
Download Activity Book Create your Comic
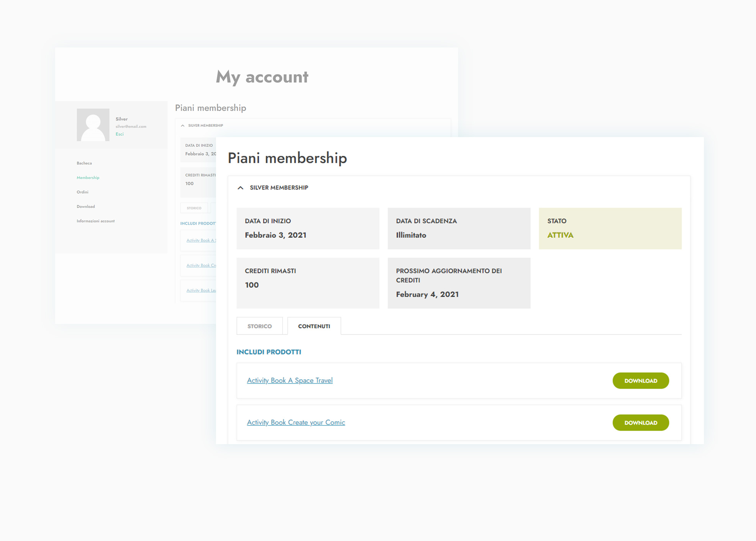(x=640, y=423)
